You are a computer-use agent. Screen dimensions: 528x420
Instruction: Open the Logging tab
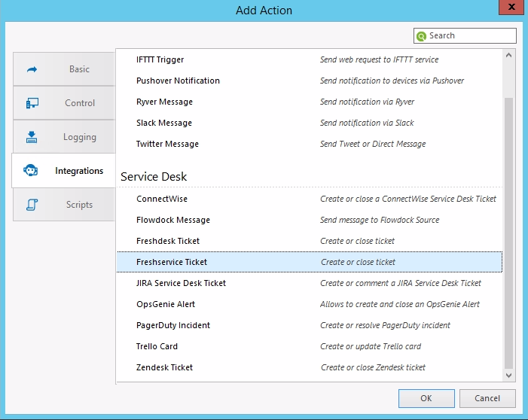point(64,137)
